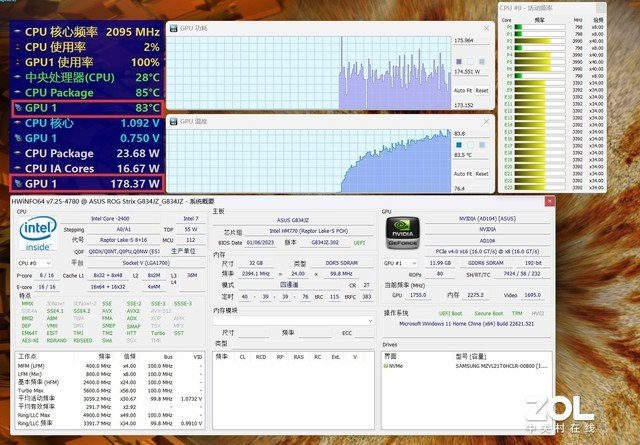Click the GPU clock value 1755.0
This screenshot has height=445, width=640.
pyautogui.click(x=418, y=295)
